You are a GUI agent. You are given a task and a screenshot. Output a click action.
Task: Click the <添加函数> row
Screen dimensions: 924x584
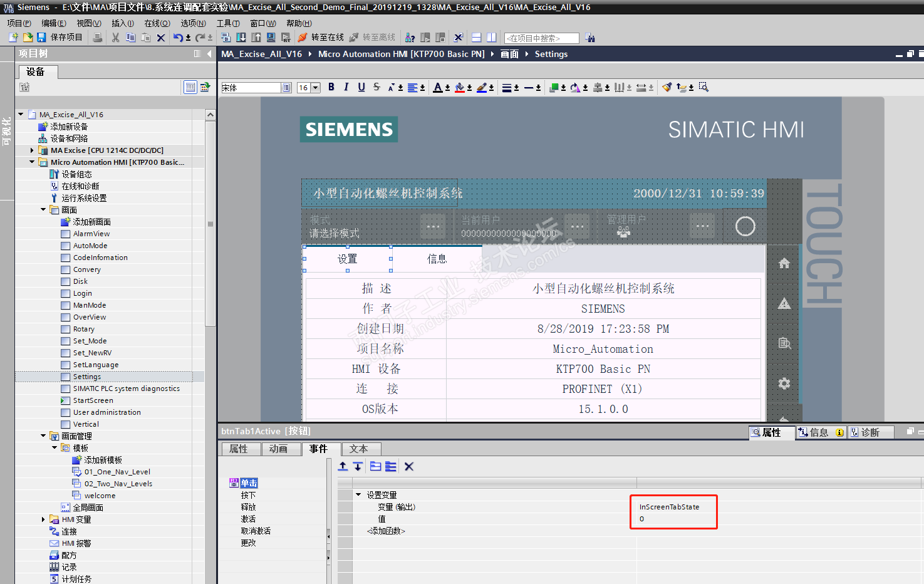coord(387,531)
